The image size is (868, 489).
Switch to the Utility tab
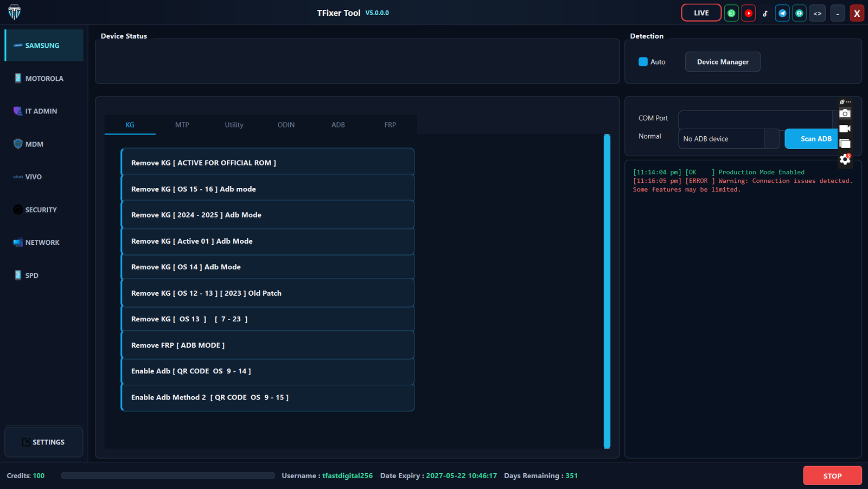point(234,125)
